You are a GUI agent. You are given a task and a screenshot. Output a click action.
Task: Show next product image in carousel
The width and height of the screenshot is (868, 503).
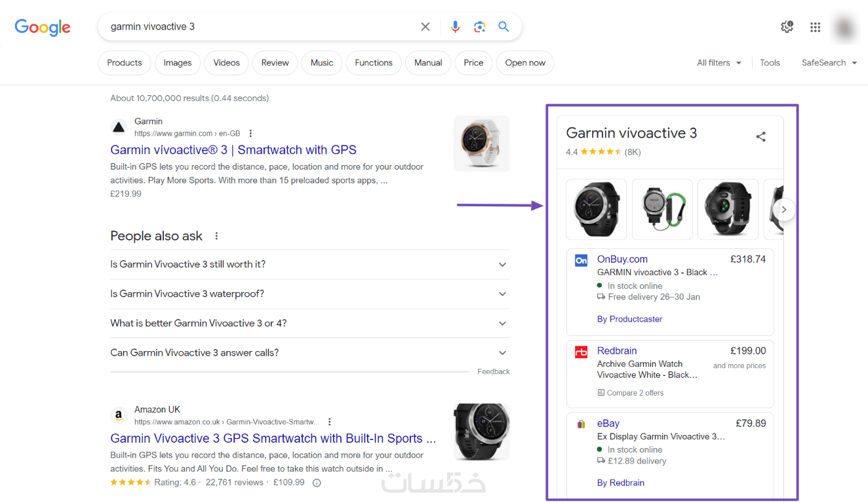coord(784,210)
